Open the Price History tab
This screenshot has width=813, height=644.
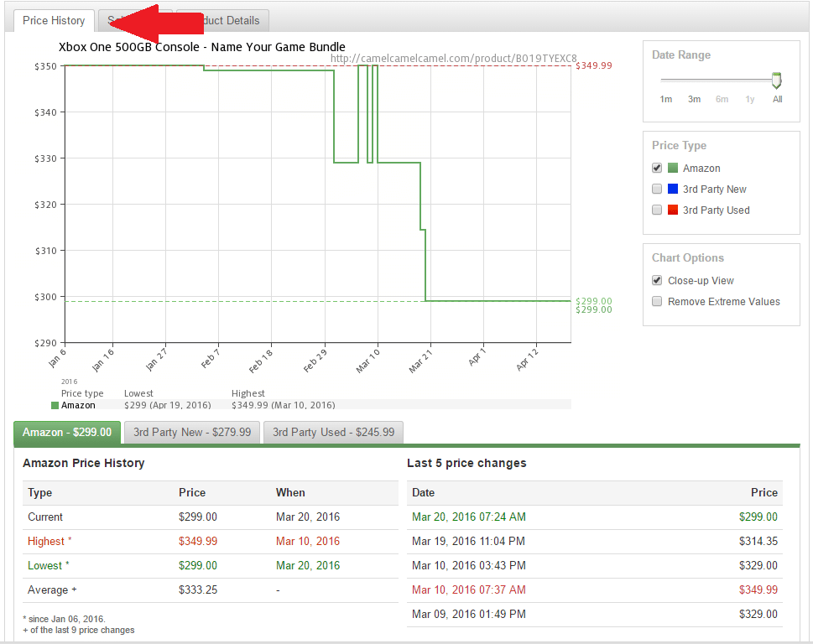pyautogui.click(x=54, y=21)
